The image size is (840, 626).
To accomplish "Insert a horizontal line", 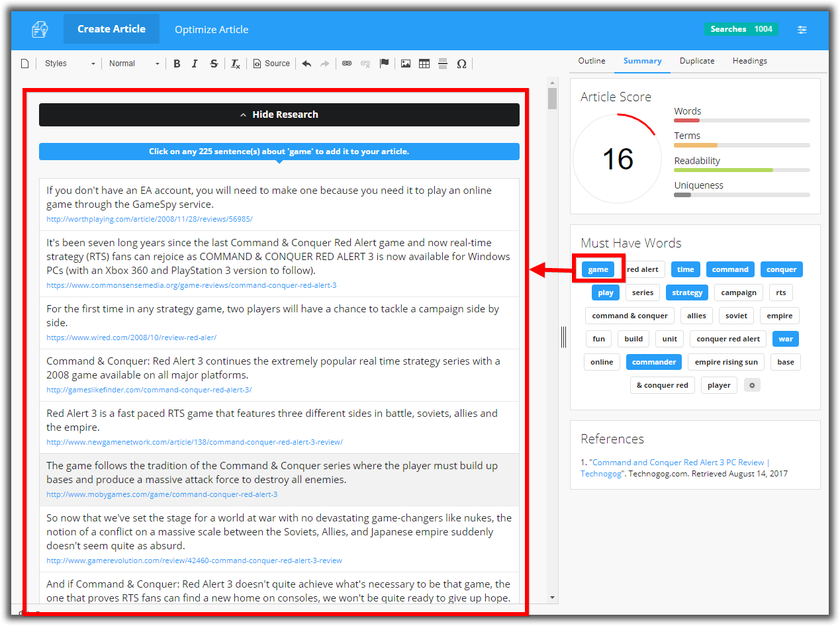I will pos(443,64).
